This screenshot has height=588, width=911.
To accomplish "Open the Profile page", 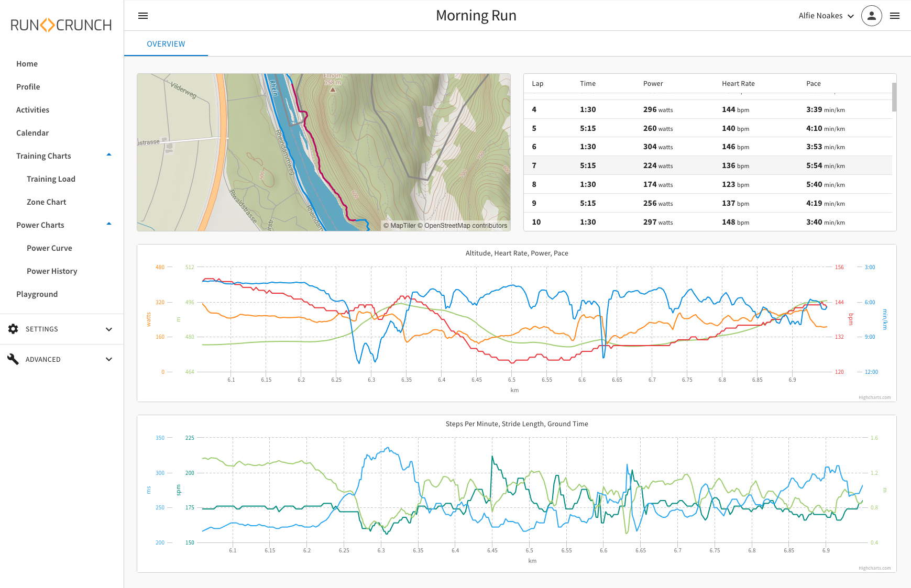I will [28, 87].
